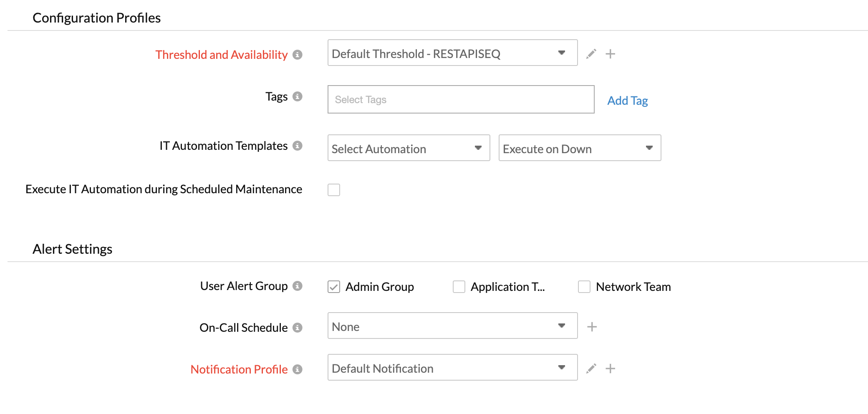
Task: Tick the Application T... group checkbox
Action: tap(459, 287)
